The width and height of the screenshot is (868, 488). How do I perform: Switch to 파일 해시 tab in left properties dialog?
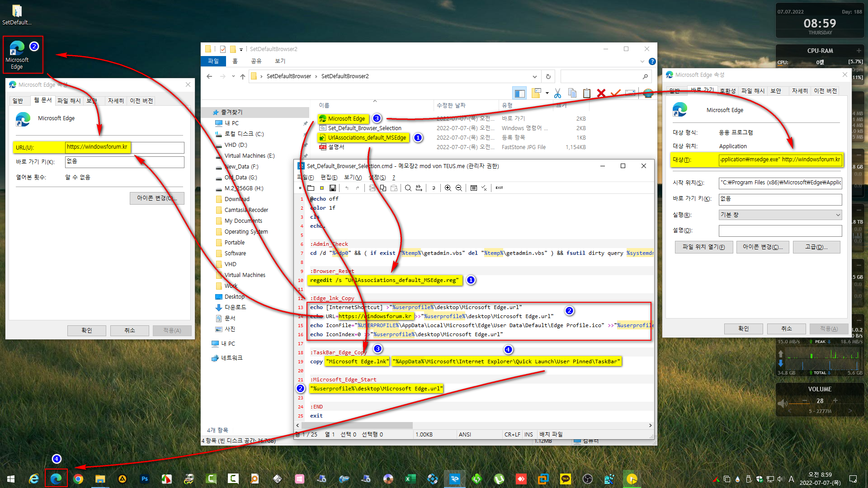click(69, 101)
